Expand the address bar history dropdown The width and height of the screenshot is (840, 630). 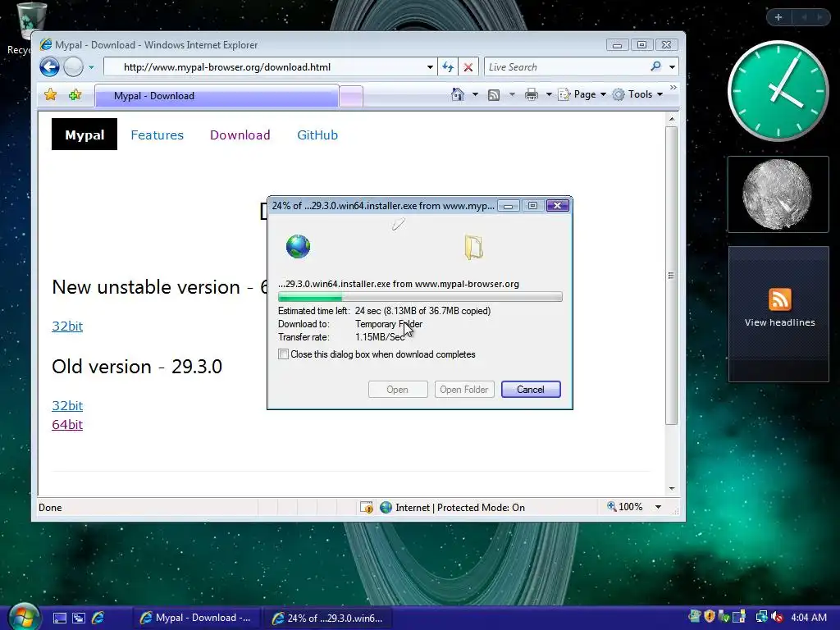pos(430,67)
